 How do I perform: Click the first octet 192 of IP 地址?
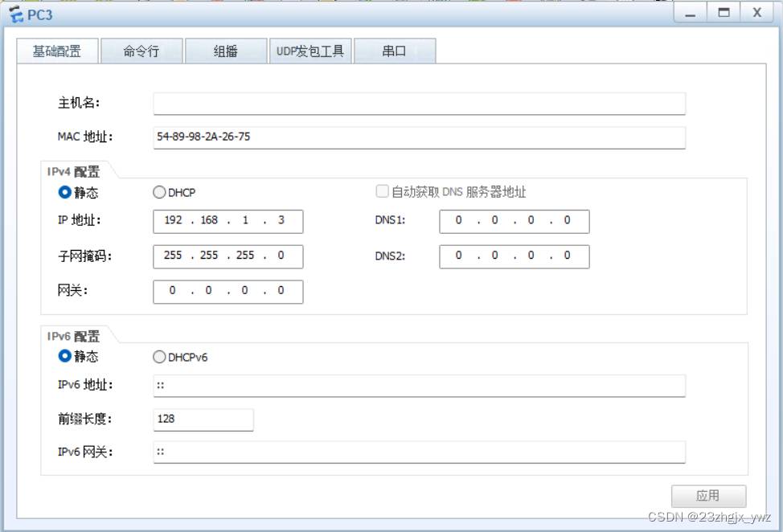(174, 220)
